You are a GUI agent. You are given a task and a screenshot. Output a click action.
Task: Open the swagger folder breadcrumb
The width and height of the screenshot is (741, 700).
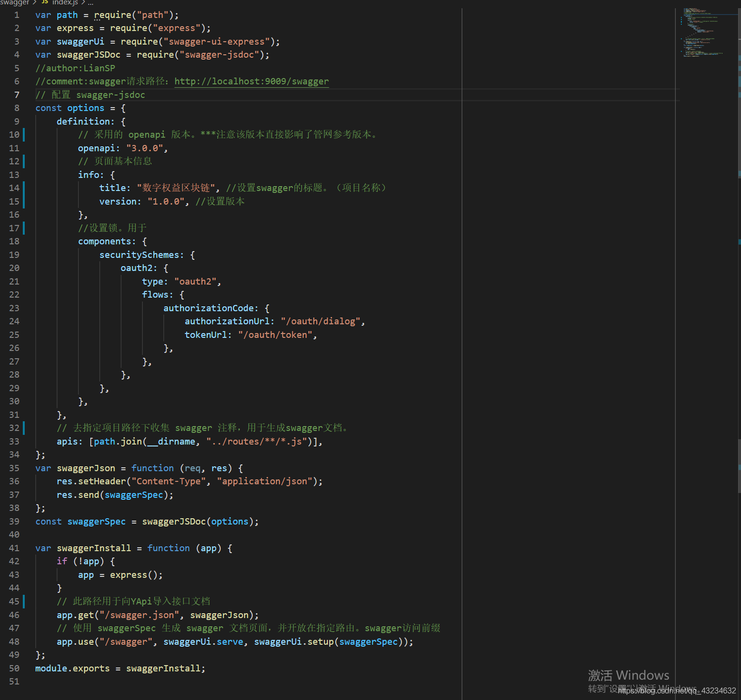point(15,2)
